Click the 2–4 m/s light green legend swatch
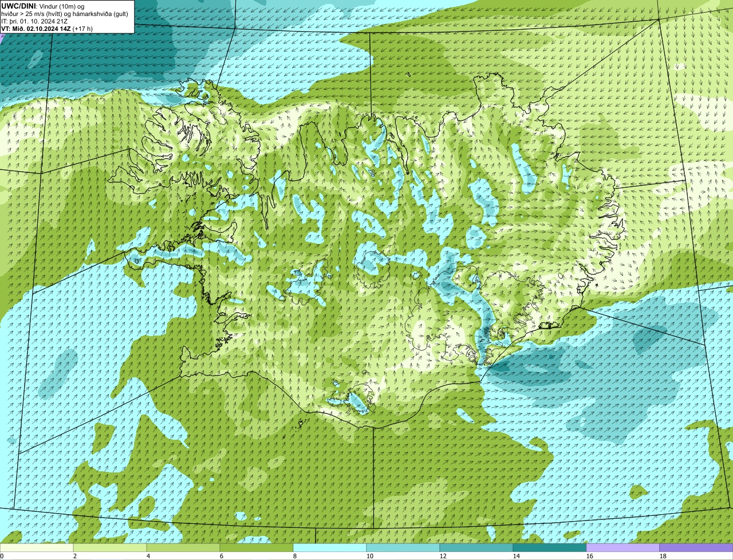 pos(110,547)
